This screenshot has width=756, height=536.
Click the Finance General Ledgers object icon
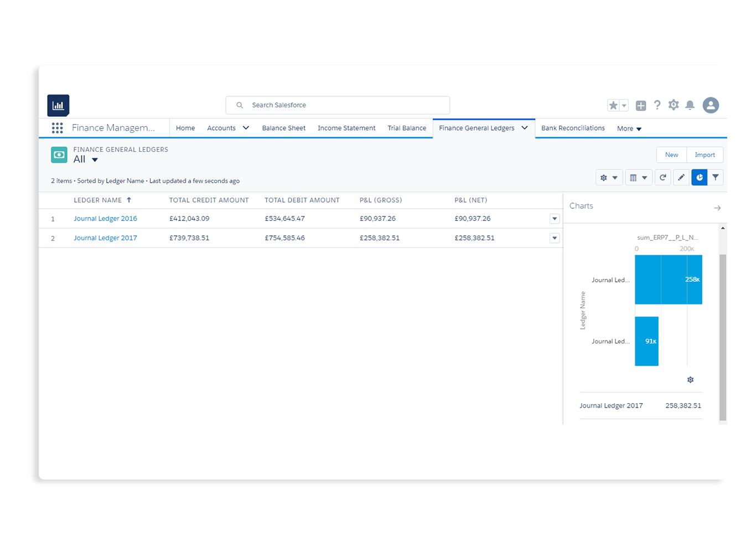point(59,154)
